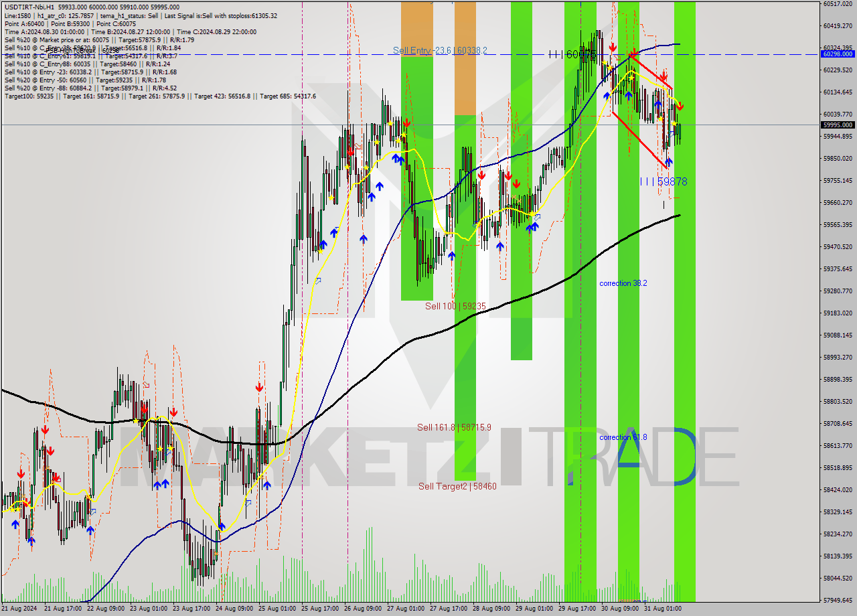The image size is (857, 616).
Task: Click the 'Sell %10 @ C_Entry88: 60035' line
Action: pos(88,64)
